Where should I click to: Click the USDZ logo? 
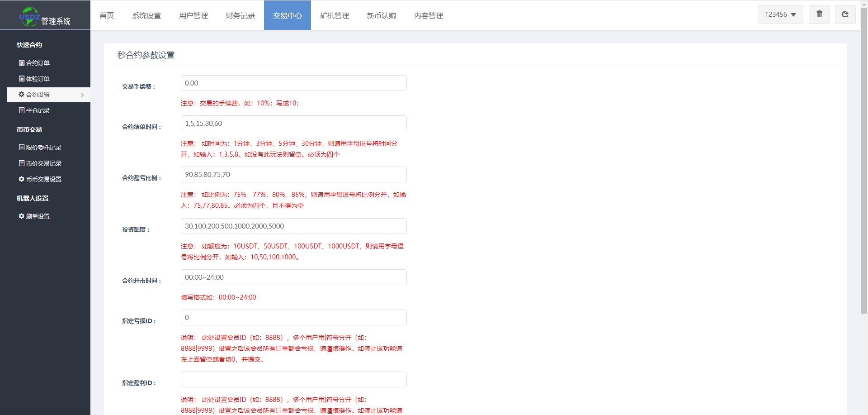[29, 17]
